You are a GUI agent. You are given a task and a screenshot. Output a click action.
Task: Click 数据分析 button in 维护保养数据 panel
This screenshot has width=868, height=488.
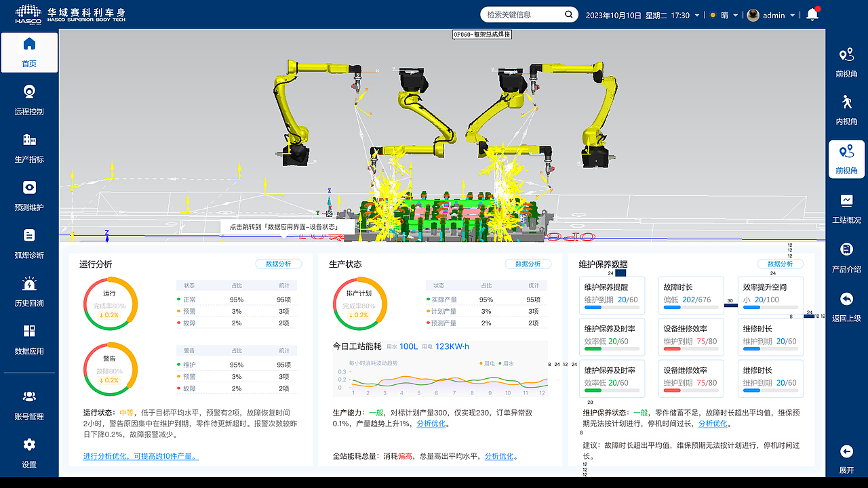[x=780, y=264]
